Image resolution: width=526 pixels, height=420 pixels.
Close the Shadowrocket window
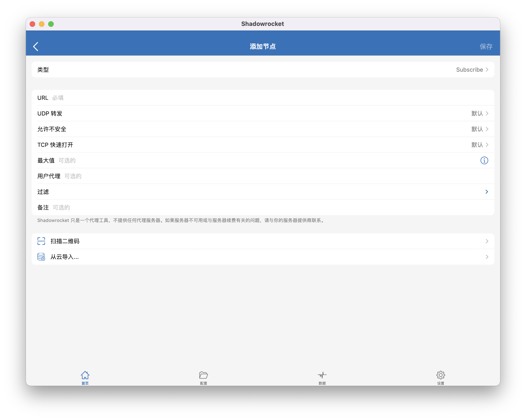click(32, 24)
